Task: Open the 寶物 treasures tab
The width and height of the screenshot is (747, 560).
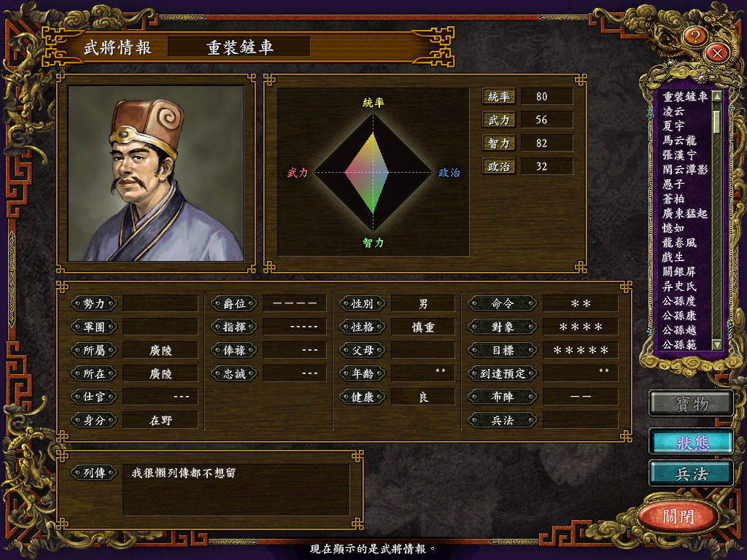Action: click(692, 404)
